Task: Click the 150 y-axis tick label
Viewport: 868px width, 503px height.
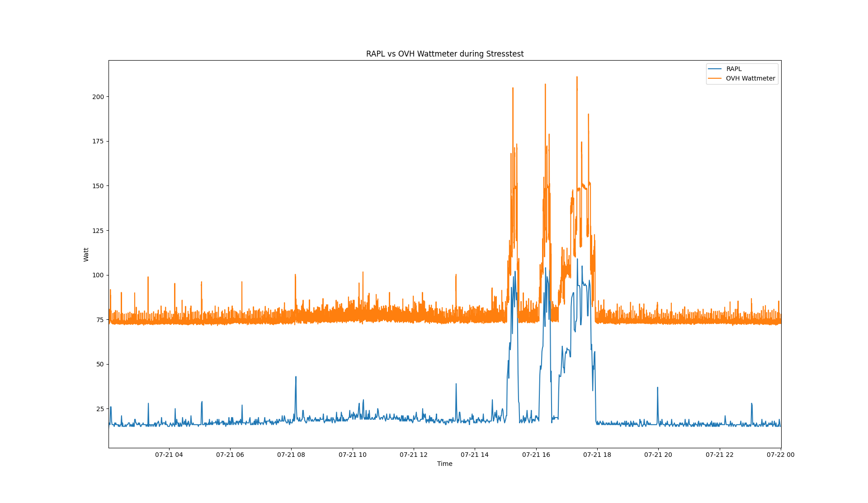Action: click(98, 186)
